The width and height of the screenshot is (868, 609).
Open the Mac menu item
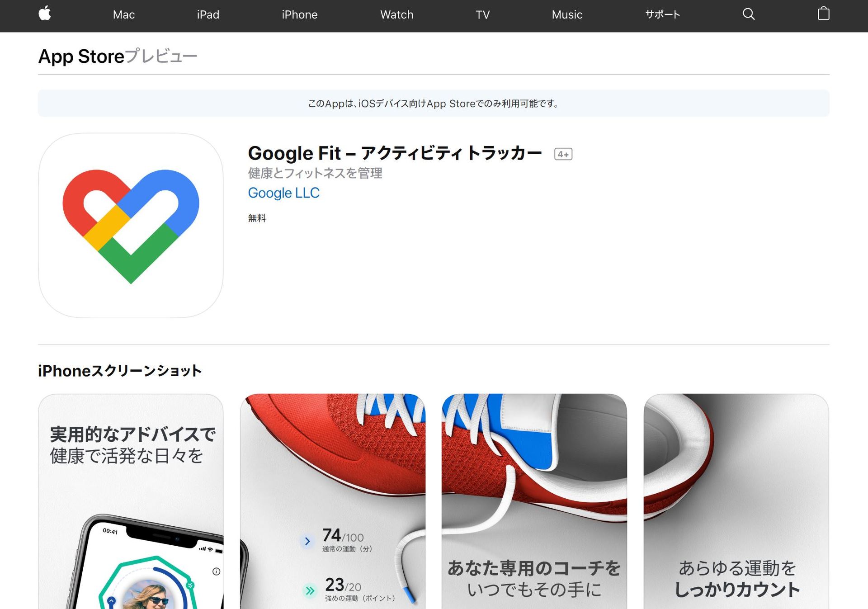pos(124,14)
